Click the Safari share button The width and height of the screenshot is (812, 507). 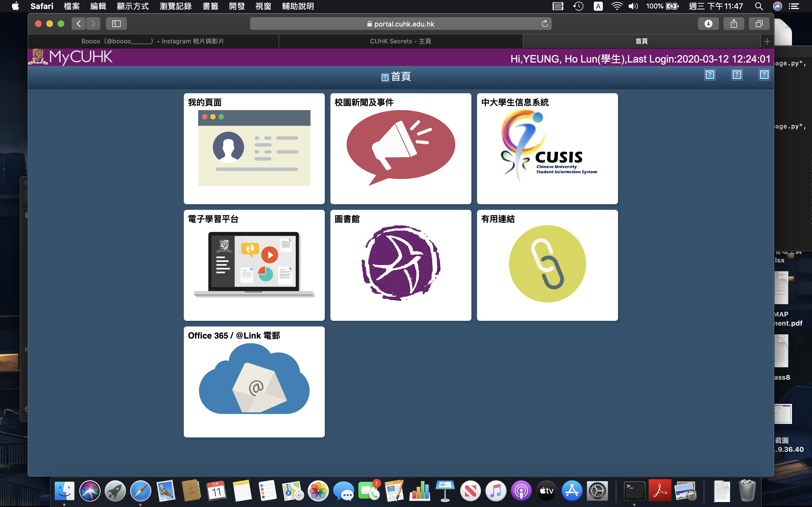pyautogui.click(x=734, y=24)
